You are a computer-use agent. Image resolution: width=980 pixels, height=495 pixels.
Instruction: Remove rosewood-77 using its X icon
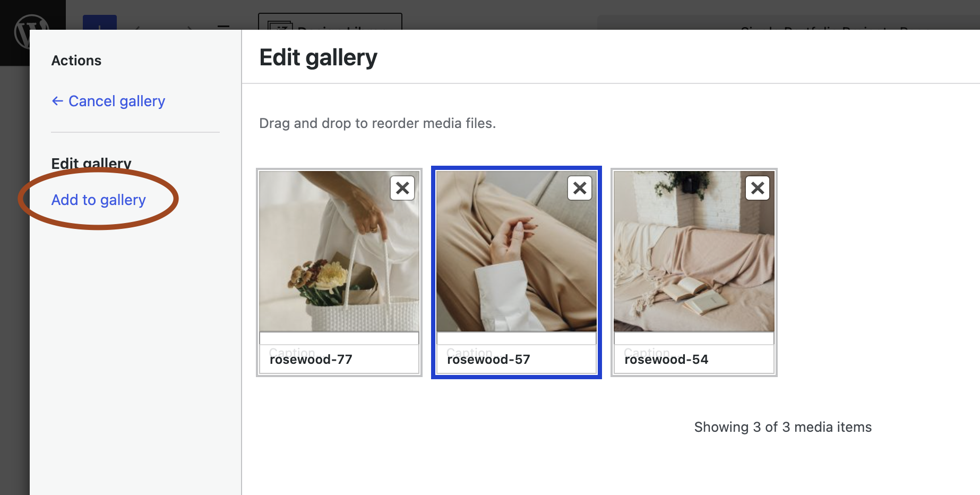coord(402,188)
